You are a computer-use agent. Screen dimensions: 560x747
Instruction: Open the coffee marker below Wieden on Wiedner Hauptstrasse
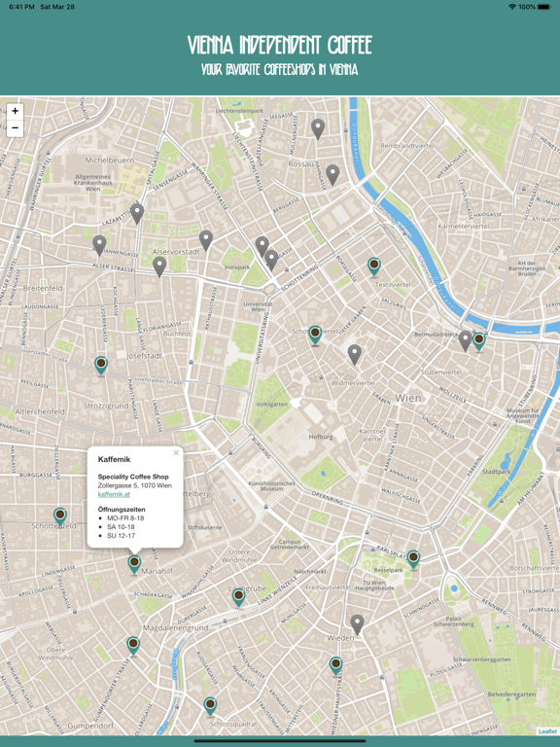(335, 666)
